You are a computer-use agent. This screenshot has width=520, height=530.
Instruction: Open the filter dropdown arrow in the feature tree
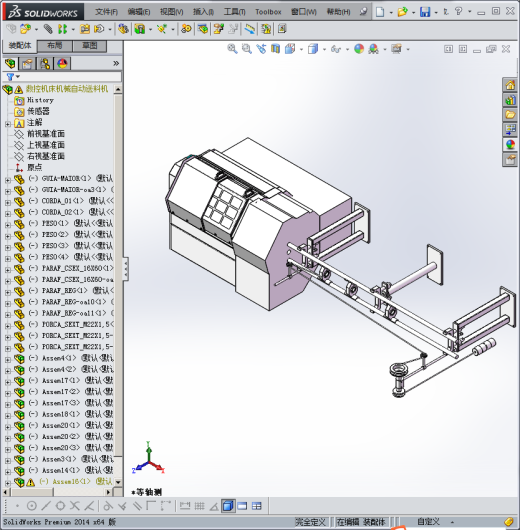coord(18,77)
